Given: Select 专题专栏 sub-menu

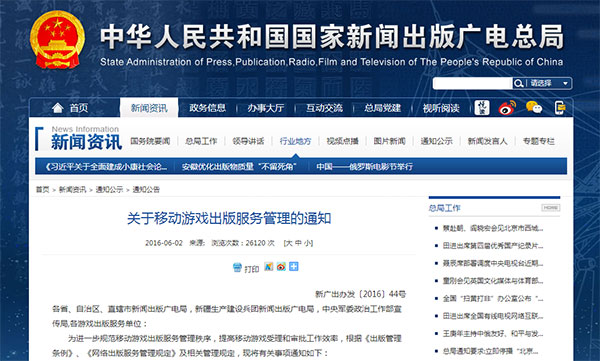Looking at the screenshot, I should point(539,141).
